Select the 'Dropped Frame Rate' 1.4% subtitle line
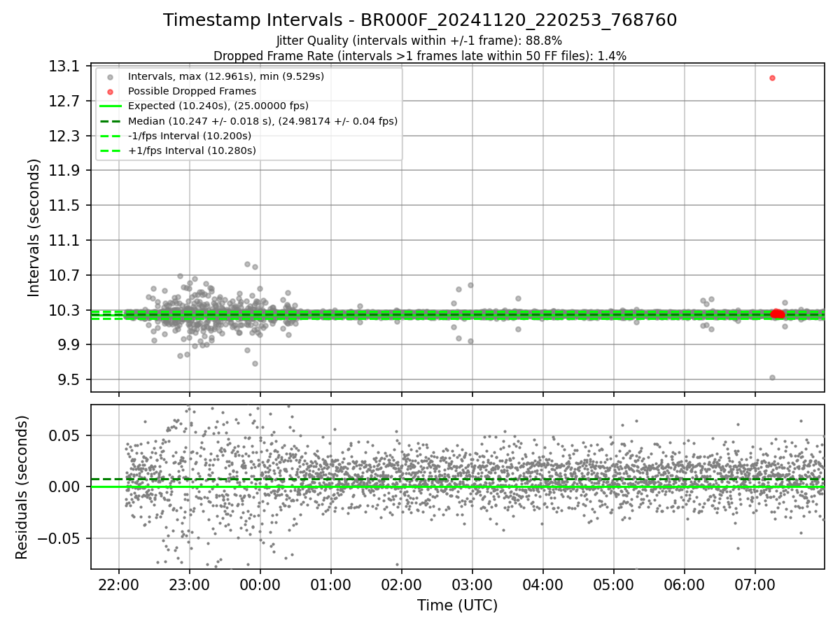 click(x=420, y=56)
